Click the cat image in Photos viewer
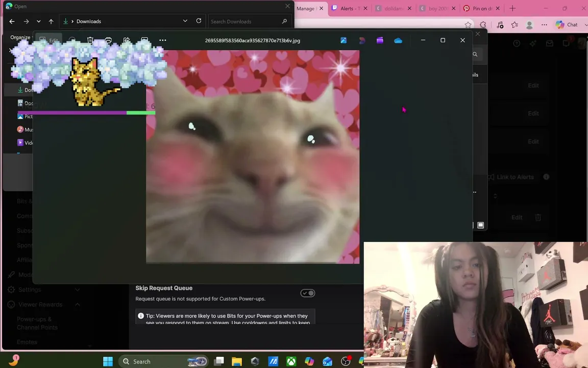The image size is (588, 368). [253, 157]
